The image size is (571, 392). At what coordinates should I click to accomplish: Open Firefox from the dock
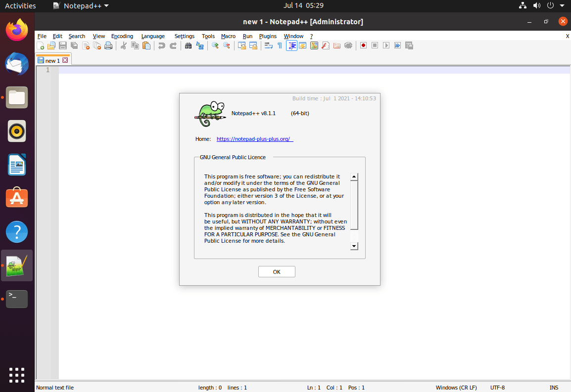17,30
